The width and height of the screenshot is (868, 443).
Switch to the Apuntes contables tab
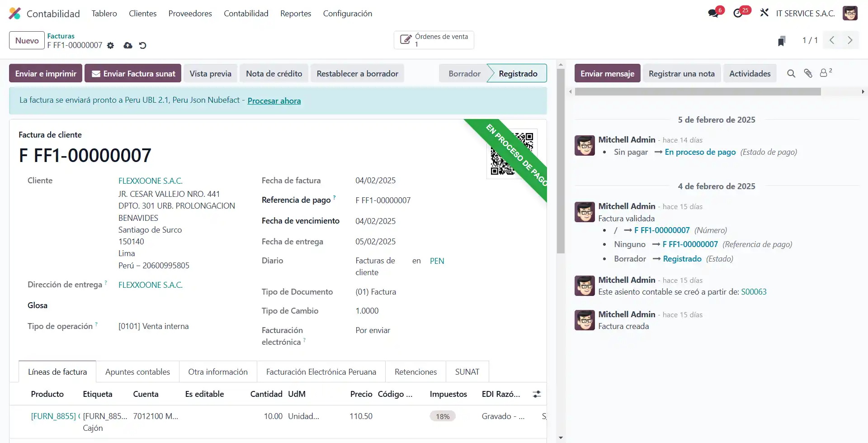coord(137,372)
